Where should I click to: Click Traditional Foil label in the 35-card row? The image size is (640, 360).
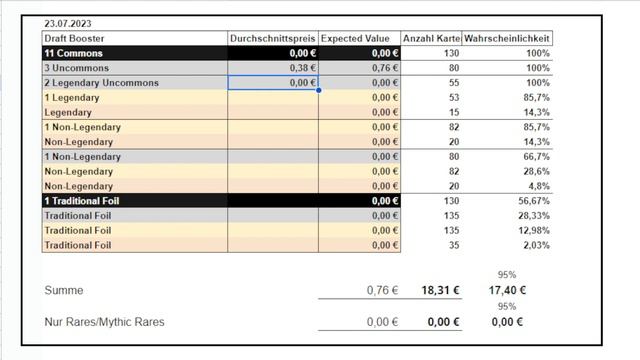[x=135, y=245]
